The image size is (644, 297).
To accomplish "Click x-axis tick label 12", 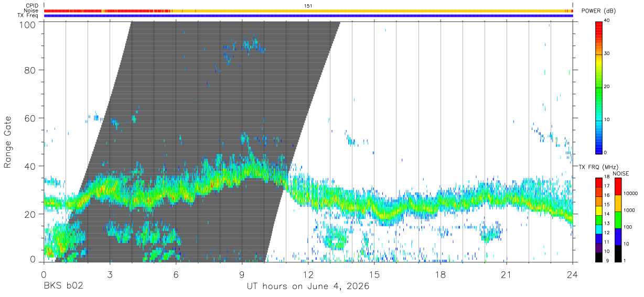I will pyautogui.click(x=308, y=274).
